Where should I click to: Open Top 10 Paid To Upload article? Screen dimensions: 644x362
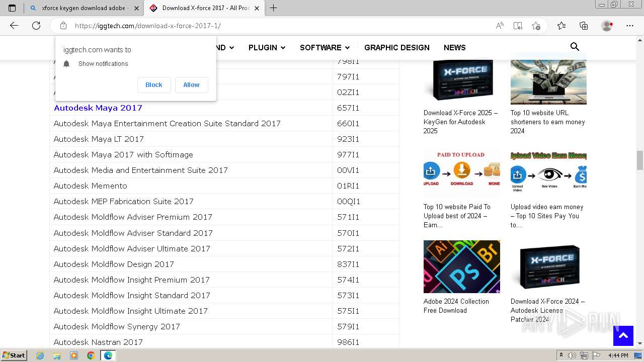(457, 216)
